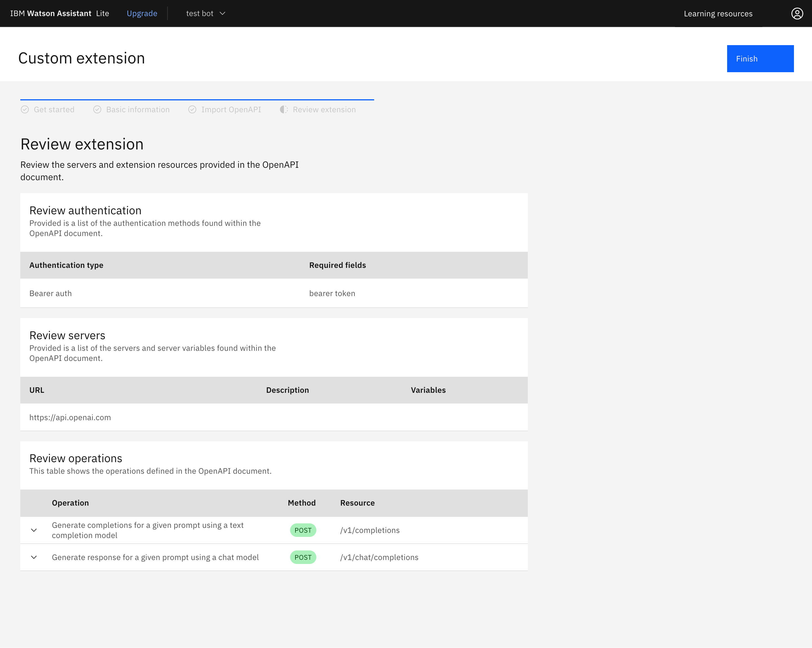Image resolution: width=812 pixels, height=648 pixels.
Task: Go to the Get started step
Action: 54,110
